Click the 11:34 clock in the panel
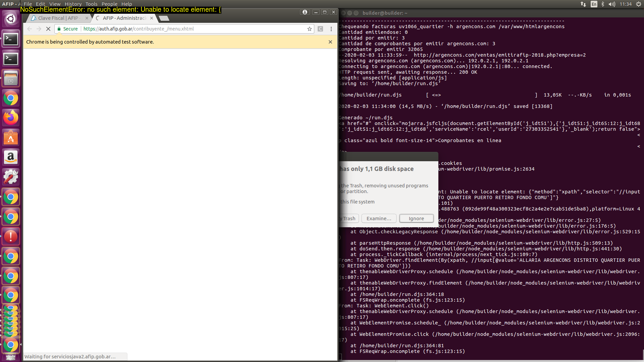This screenshot has height=362, width=644. coord(626,4)
